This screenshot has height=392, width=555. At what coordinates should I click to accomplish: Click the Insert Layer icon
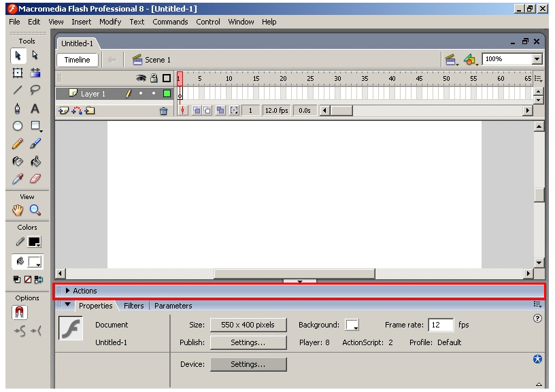[63, 111]
